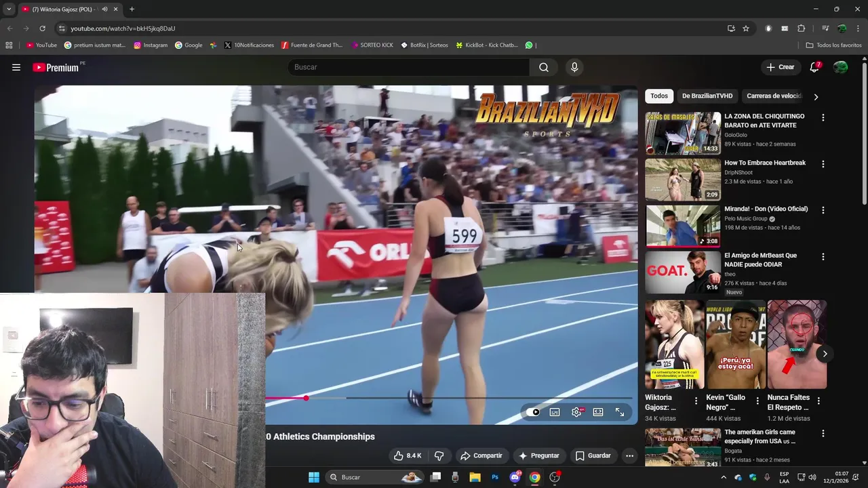Open options for Kevin Gallo Negro short
The height and width of the screenshot is (488, 868).
(x=757, y=401)
